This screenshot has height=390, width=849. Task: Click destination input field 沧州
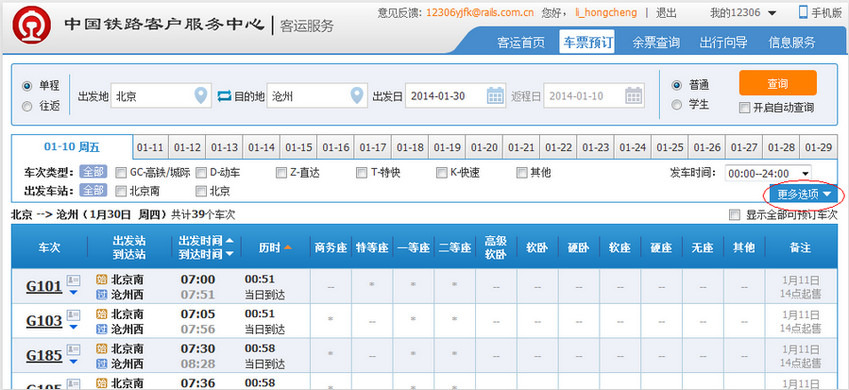(x=317, y=96)
